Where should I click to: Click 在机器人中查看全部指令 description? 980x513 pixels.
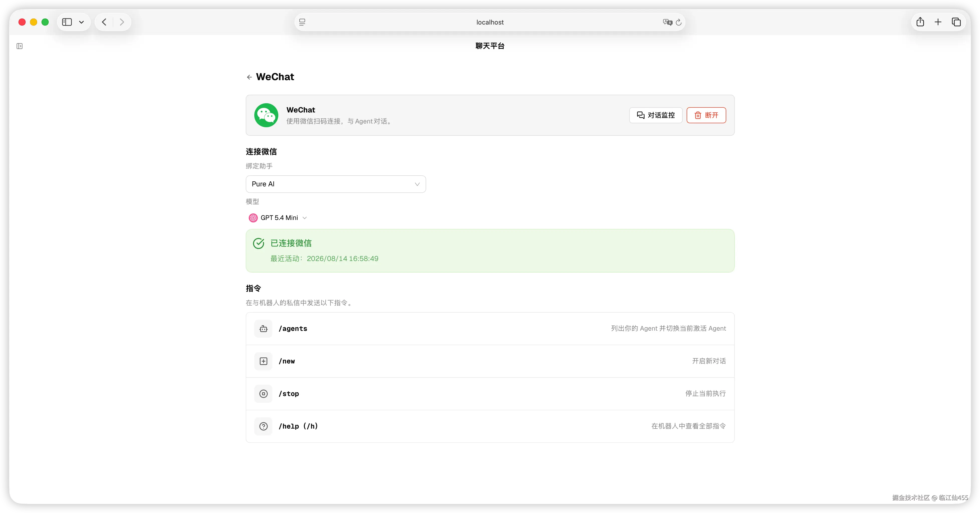(x=689, y=426)
